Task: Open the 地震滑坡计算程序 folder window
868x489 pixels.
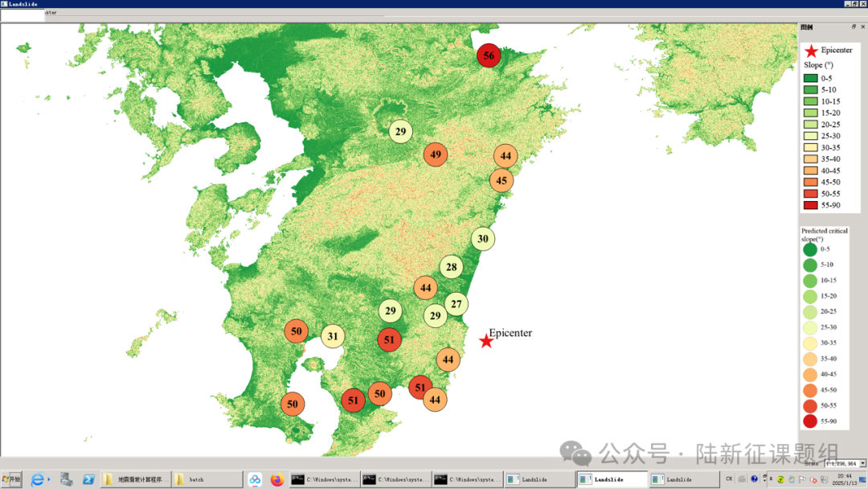Action: (135, 479)
